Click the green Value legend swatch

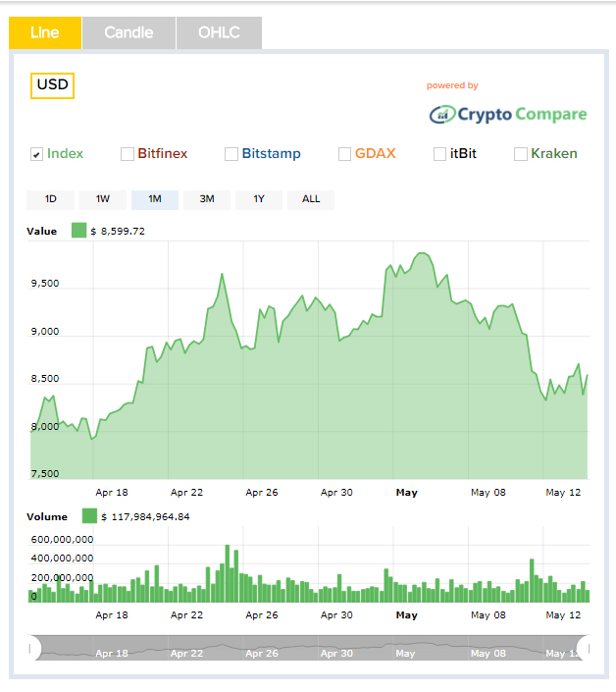click(78, 231)
